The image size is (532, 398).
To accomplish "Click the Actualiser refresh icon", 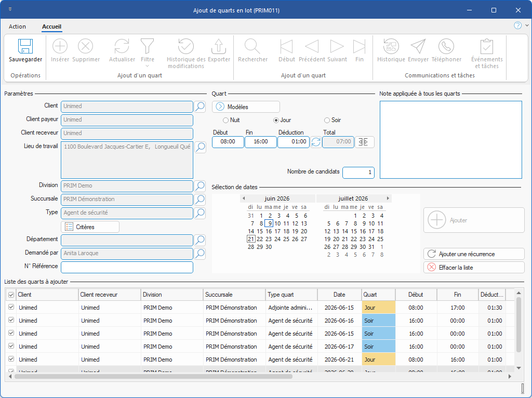I will (x=122, y=46).
